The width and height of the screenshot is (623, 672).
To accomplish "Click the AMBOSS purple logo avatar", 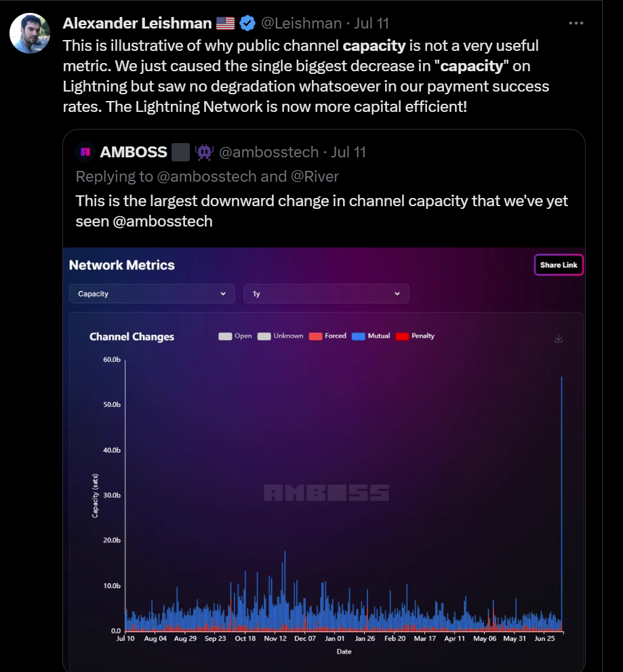I will click(x=85, y=152).
